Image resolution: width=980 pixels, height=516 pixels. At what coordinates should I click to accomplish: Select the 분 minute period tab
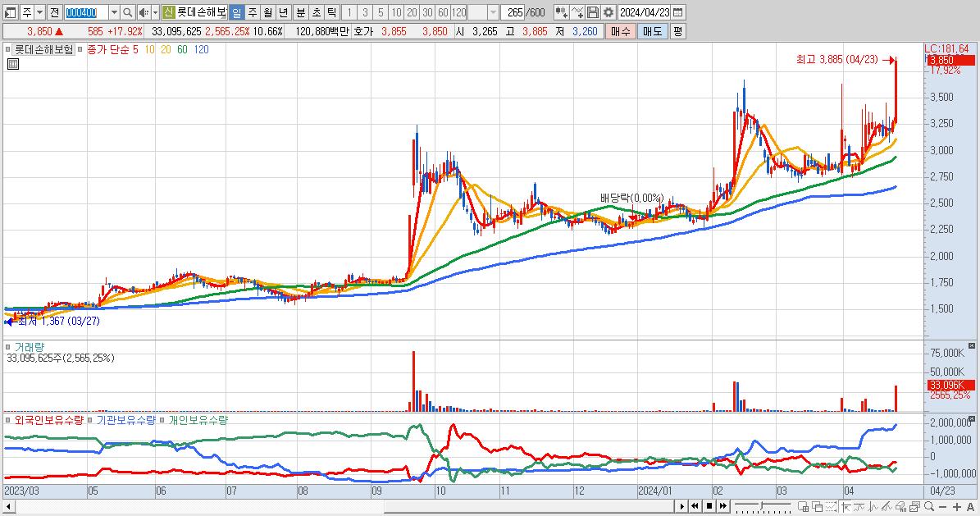pyautogui.click(x=301, y=11)
